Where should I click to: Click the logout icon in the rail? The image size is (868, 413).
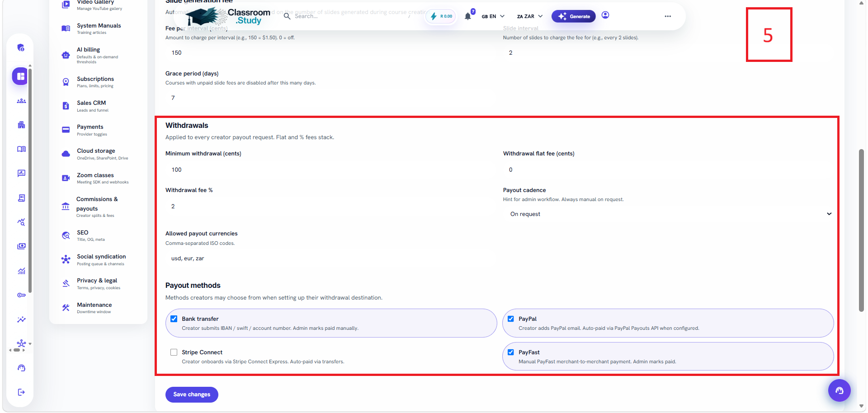coord(21,392)
